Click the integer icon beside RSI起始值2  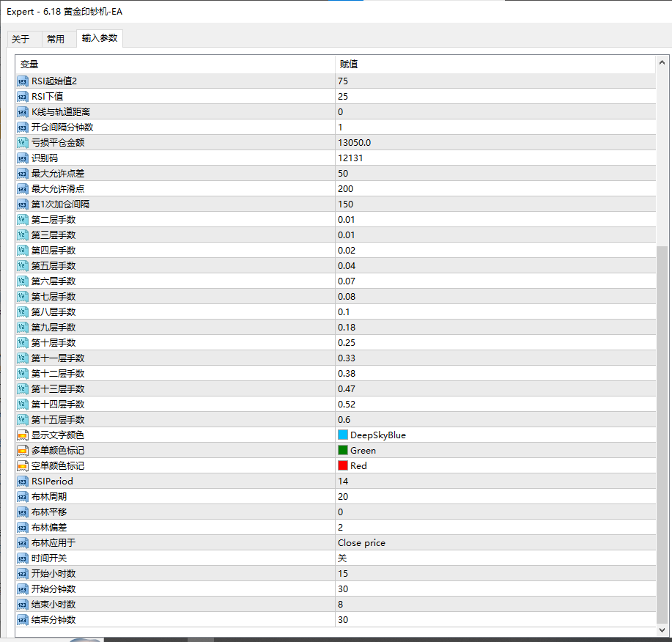click(23, 81)
